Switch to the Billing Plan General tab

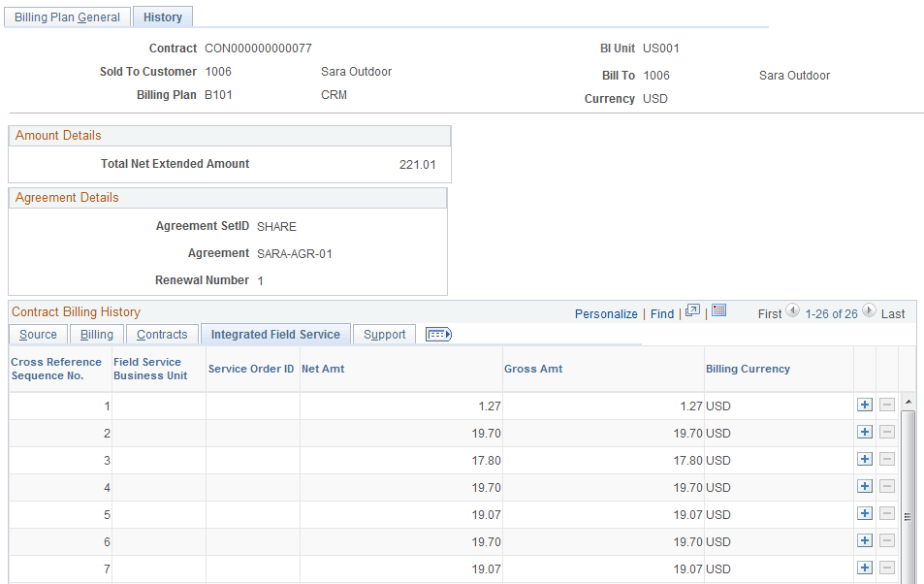[66, 16]
